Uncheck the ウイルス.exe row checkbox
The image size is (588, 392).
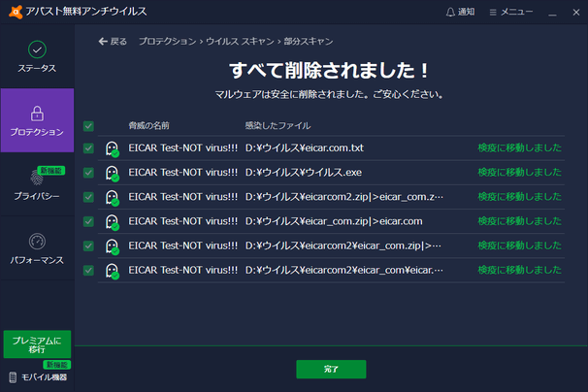pos(88,173)
